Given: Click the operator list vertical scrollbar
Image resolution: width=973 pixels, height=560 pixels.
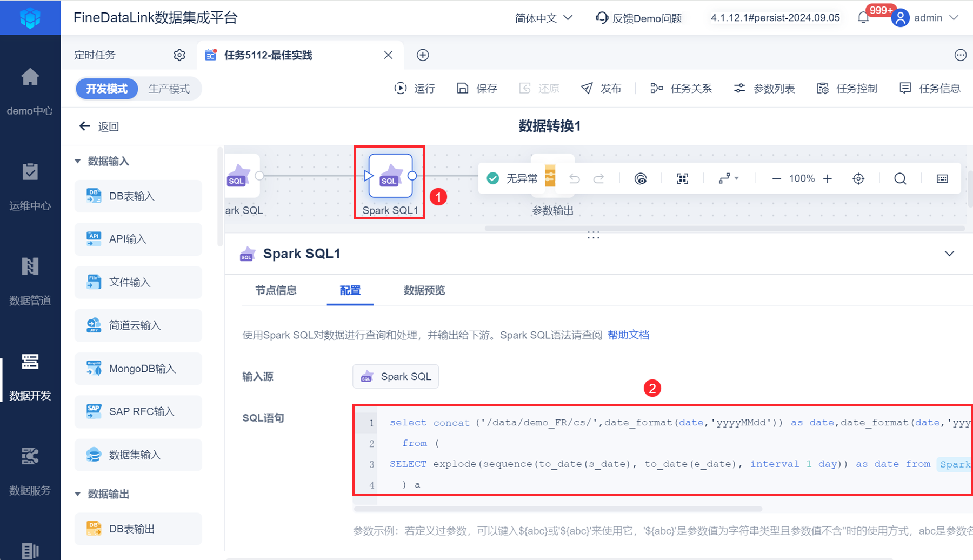Looking at the screenshot, I should [219, 196].
